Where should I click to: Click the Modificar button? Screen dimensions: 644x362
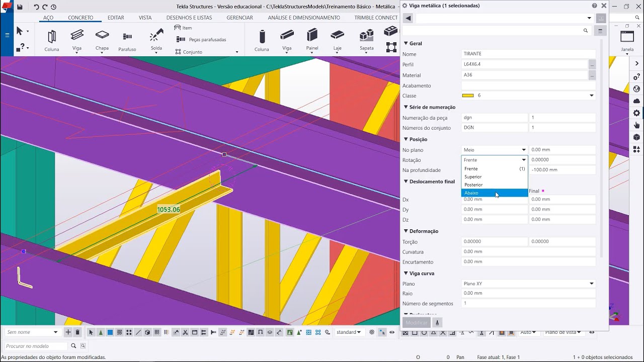[417, 323]
